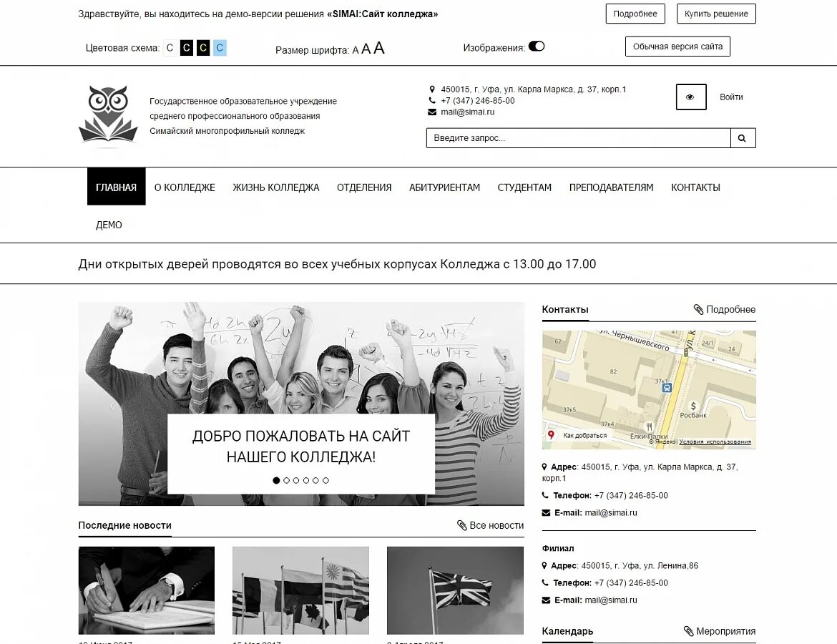Set the smallest font size A
This screenshot has width=837, height=644.
[x=356, y=51]
